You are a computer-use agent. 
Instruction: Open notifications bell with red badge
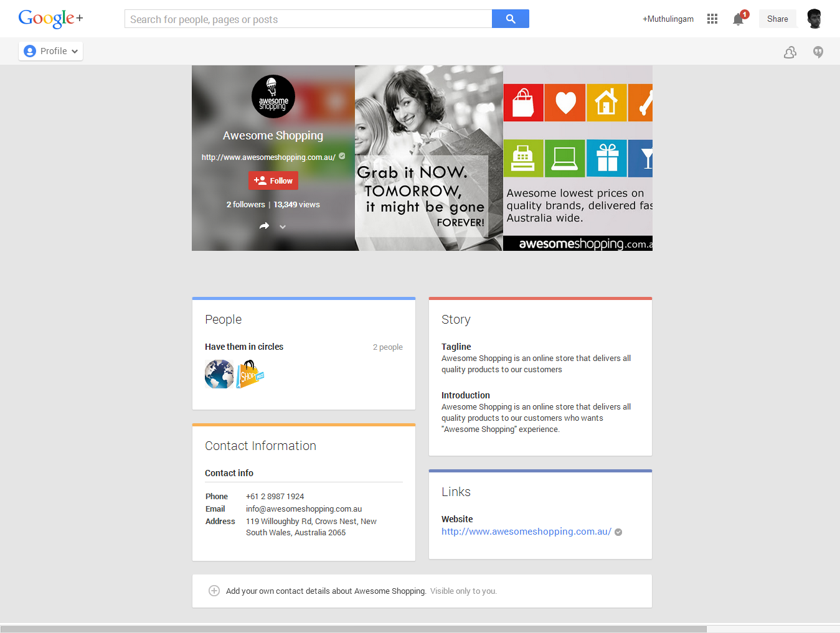[x=740, y=18]
